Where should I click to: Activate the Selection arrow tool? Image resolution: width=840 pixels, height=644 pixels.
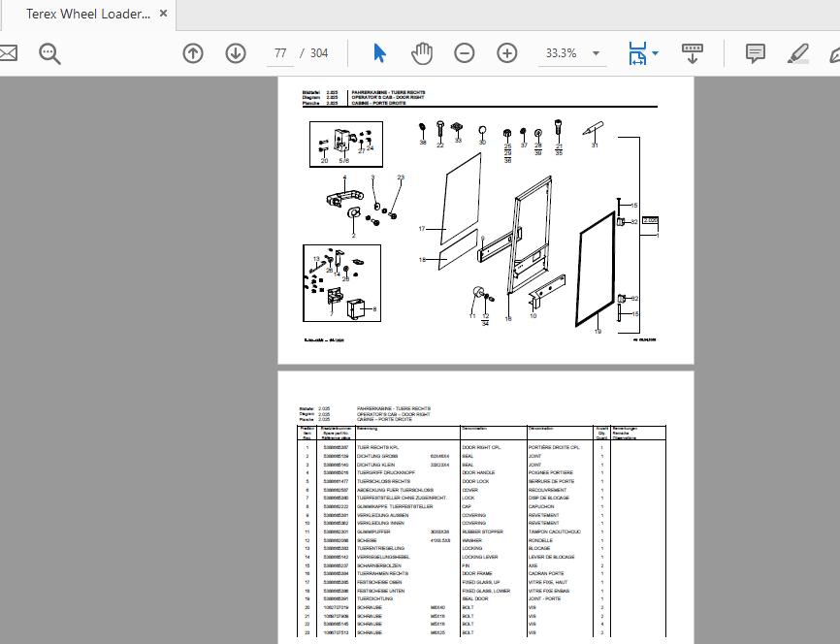(x=380, y=53)
